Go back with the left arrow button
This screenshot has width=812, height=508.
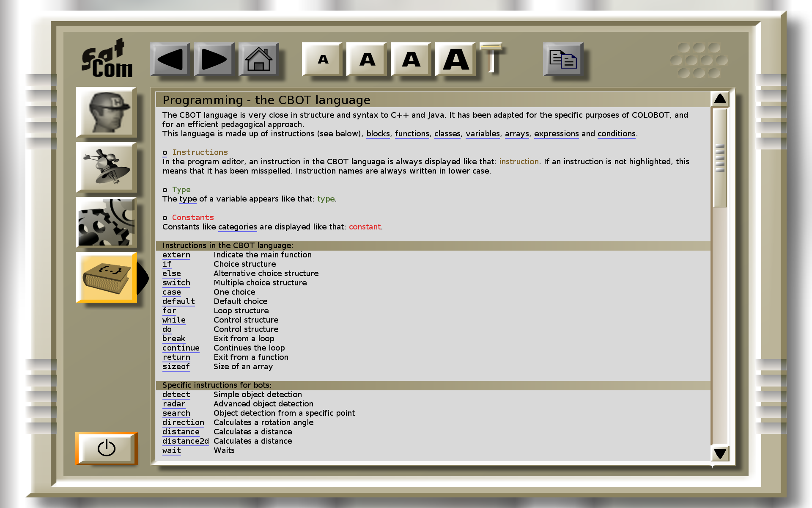click(x=170, y=59)
